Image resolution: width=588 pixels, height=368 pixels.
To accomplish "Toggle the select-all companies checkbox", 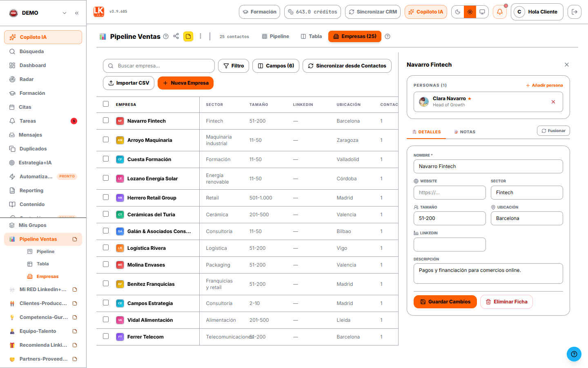I will click(x=106, y=104).
